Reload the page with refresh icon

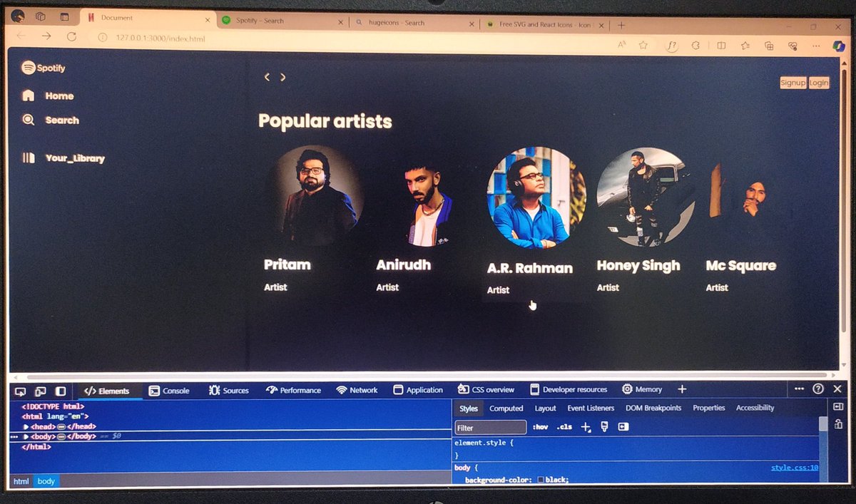click(x=71, y=36)
